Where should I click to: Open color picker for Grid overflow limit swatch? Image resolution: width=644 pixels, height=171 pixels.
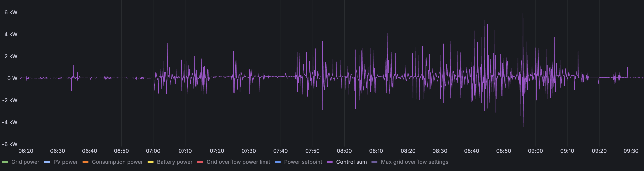pos(200,162)
